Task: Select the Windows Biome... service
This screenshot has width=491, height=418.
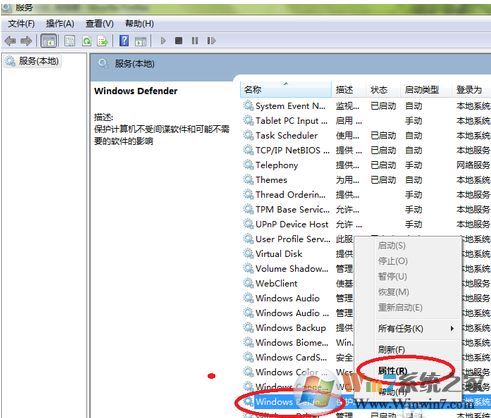Action: click(292, 342)
